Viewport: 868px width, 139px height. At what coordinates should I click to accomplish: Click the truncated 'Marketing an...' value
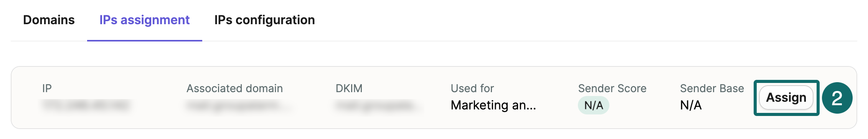[493, 105]
